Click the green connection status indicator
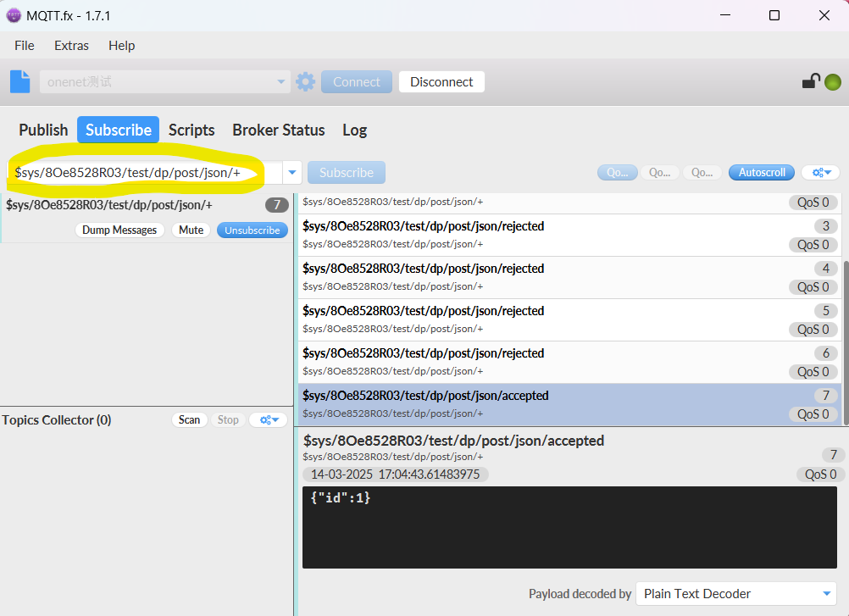849x616 pixels. click(x=833, y=82)
